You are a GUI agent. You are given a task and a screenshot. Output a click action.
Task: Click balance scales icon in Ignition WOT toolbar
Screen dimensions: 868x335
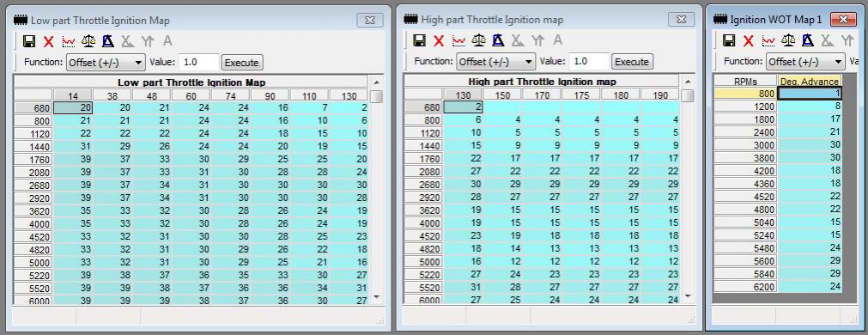pos(788,40)
